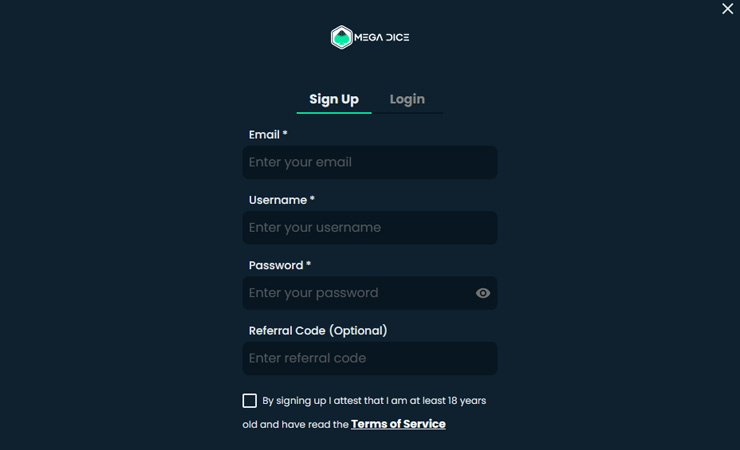
Task: Click the Email field label
Action: pyautogui.click(x=264, y=135)
